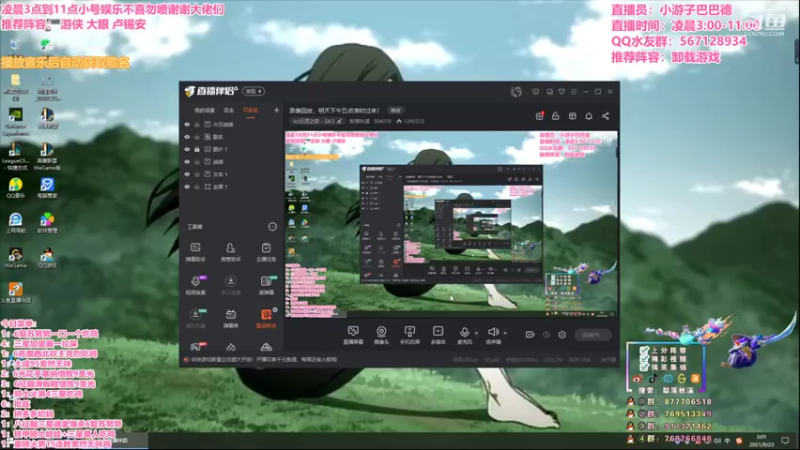Screen dimensions: 800x450
Task: Open the hamburger menu in the title bar
Action: (574, 92)
